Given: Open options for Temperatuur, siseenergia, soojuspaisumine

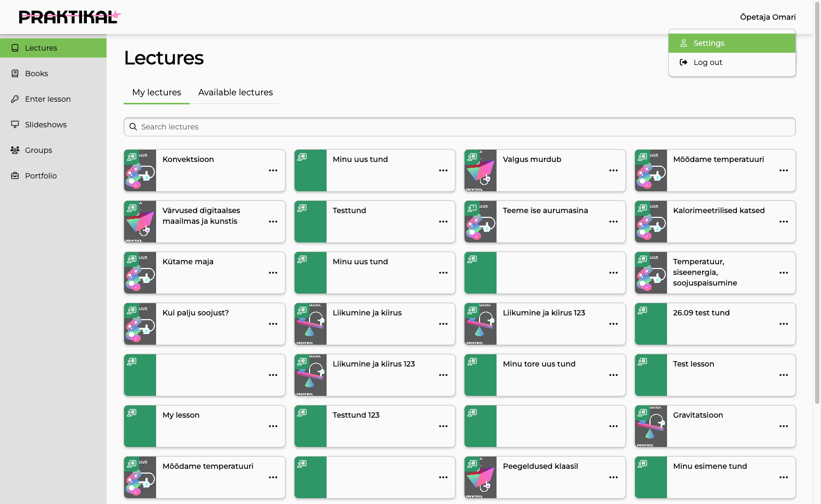Looking at the screenshot, I should (784, 273).
